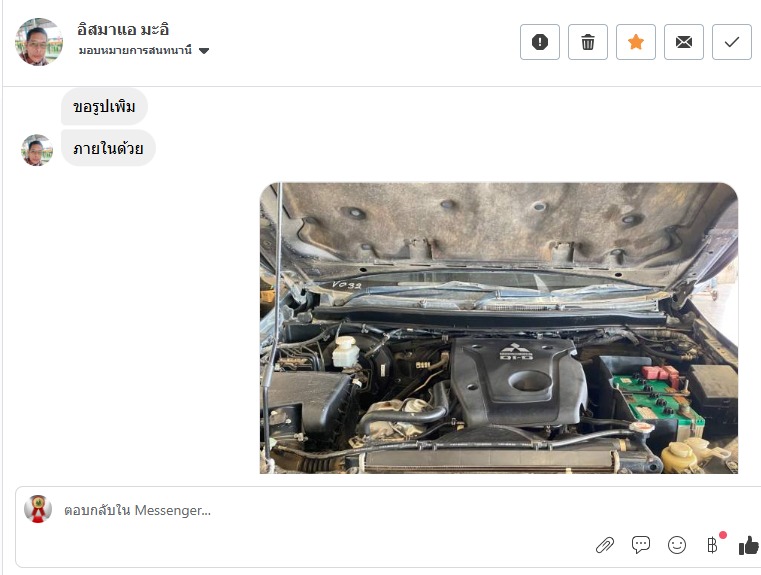761x575 pixels.
Task: Click the ขอรูปเพิ่ม message bubble
Action: [104, 106]
